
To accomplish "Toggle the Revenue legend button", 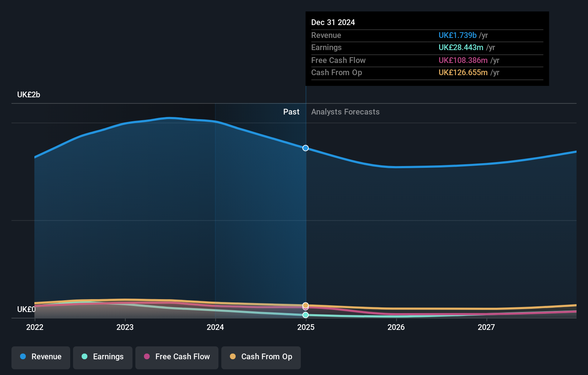I will [x=41, y=357].
